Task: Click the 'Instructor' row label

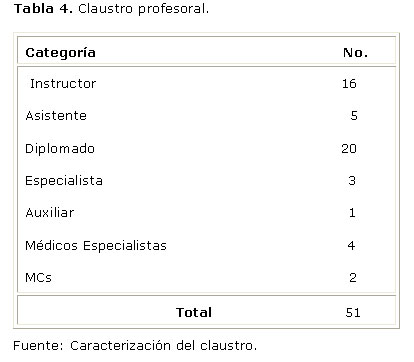Action: tap(63, 83)
